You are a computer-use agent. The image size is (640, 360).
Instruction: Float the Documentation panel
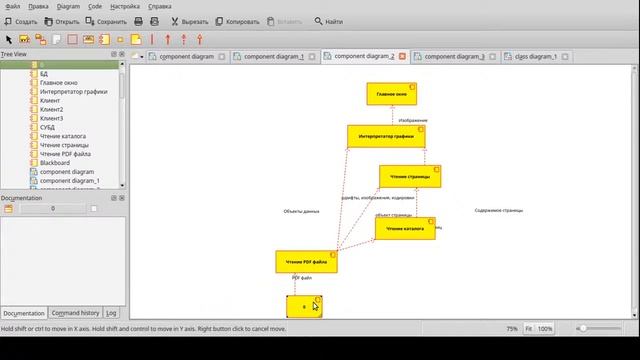[x=114, y=198]
